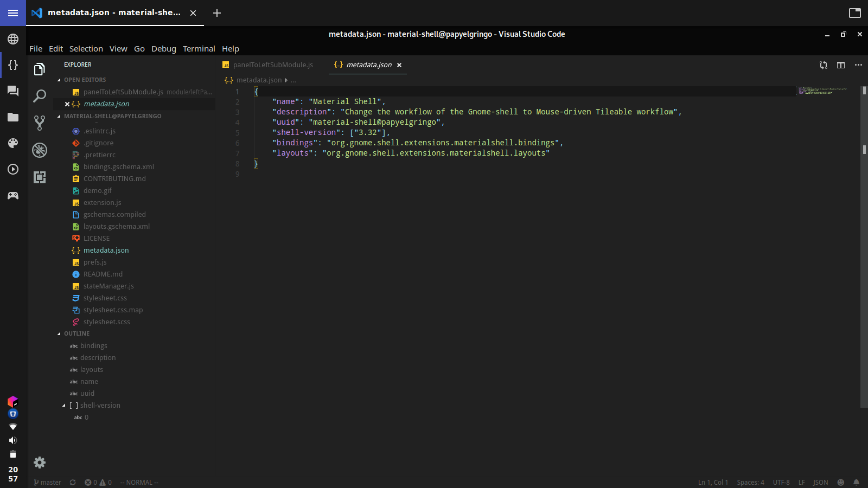This screenshot has width=868, height=488.
Task: Expand the breadcrumb arrow after metadata.json
Action: point(286,80)
